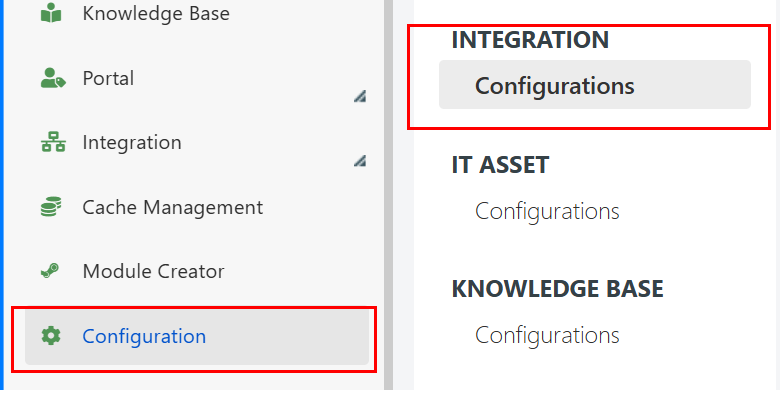Click the Knowledge Base book icon
Image resolution: width=780 pixels, height=394 pixels.
point(51,13)
